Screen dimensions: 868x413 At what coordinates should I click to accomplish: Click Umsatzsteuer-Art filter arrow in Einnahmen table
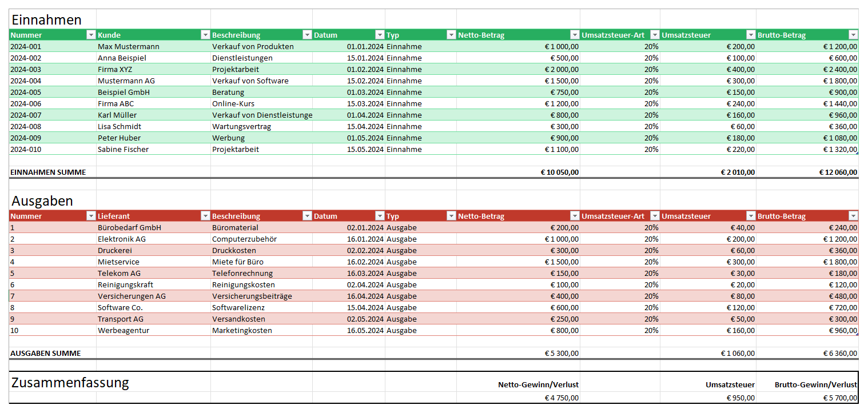click(655, 35)
